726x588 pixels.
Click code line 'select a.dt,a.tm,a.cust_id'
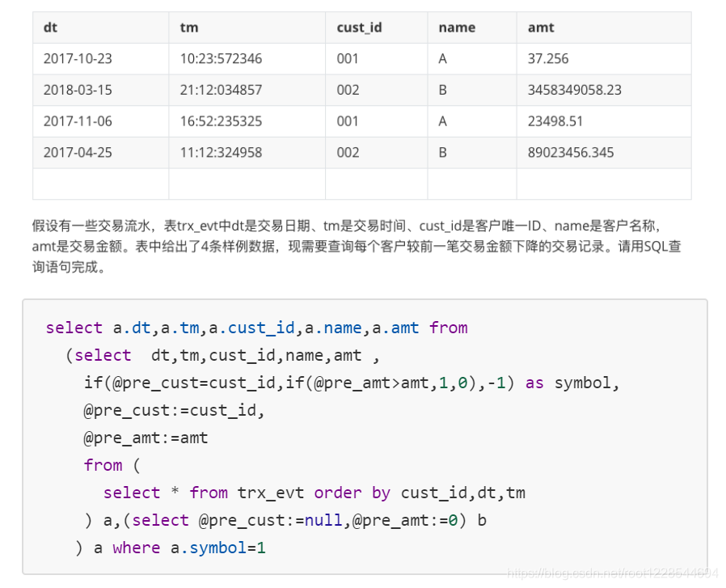coord(256,328)
